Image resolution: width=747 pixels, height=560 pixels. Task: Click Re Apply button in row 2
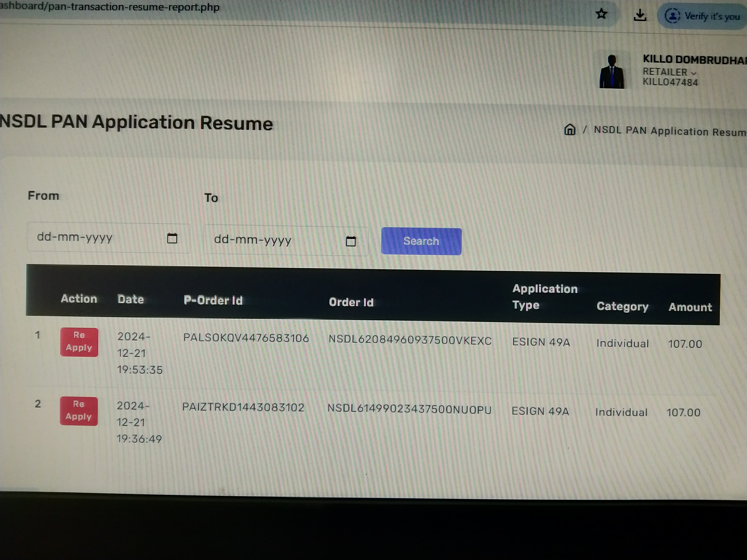pyautogui.click(x=78, y=410)
